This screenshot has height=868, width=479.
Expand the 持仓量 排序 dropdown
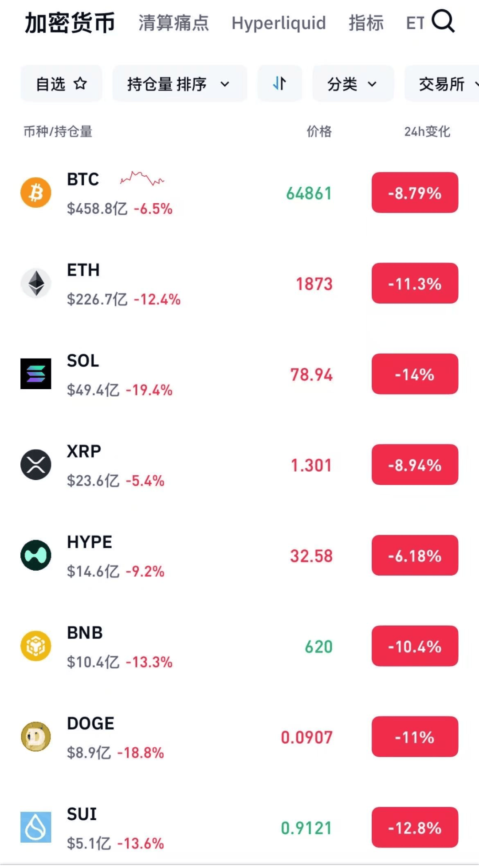click(x=179, y=83)
